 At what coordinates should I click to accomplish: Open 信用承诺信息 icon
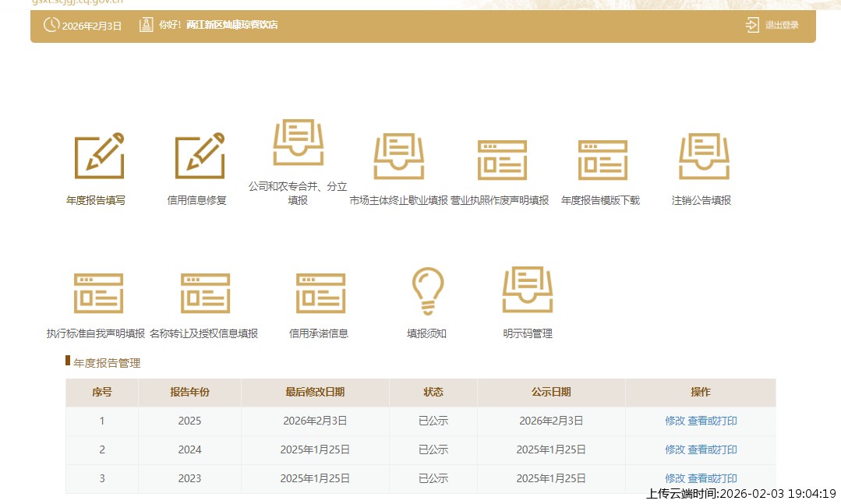[x=320, y=293]
